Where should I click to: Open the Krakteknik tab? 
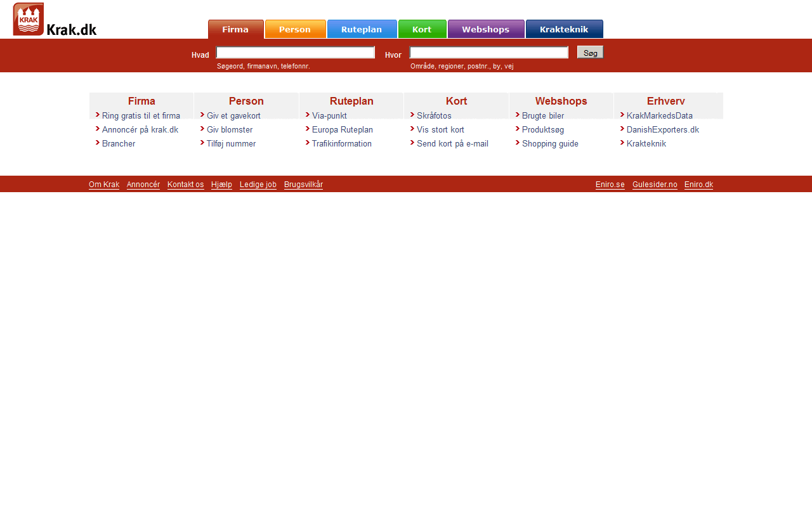point(564,29)
